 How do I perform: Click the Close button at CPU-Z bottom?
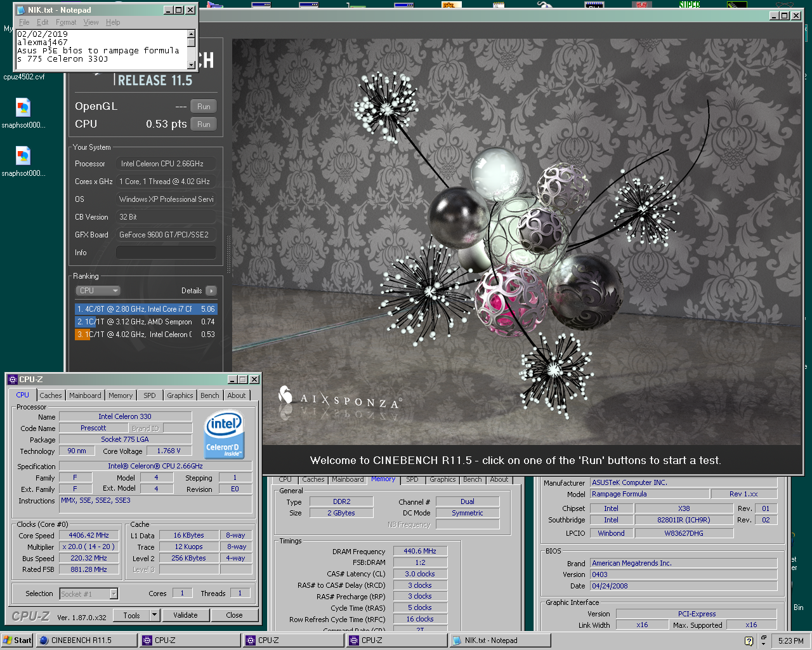tap(234, 615)
